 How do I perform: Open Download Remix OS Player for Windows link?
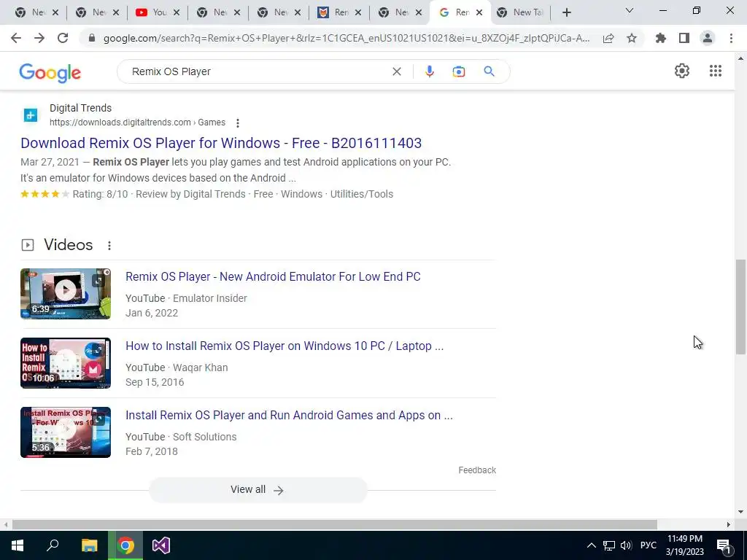[x=221, y=143]
